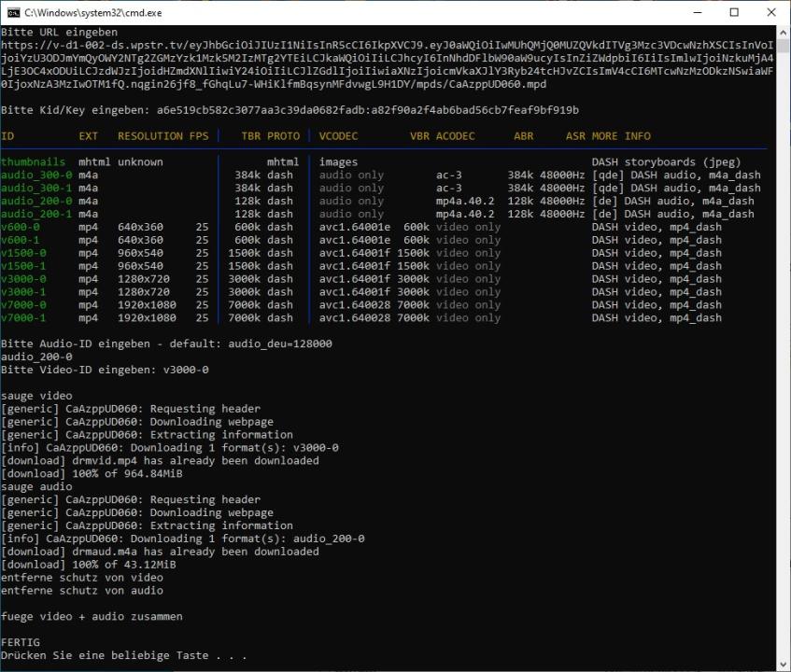Click the 'Bitte Kid/Key eingeben:' prompt label

click(75, 110)
